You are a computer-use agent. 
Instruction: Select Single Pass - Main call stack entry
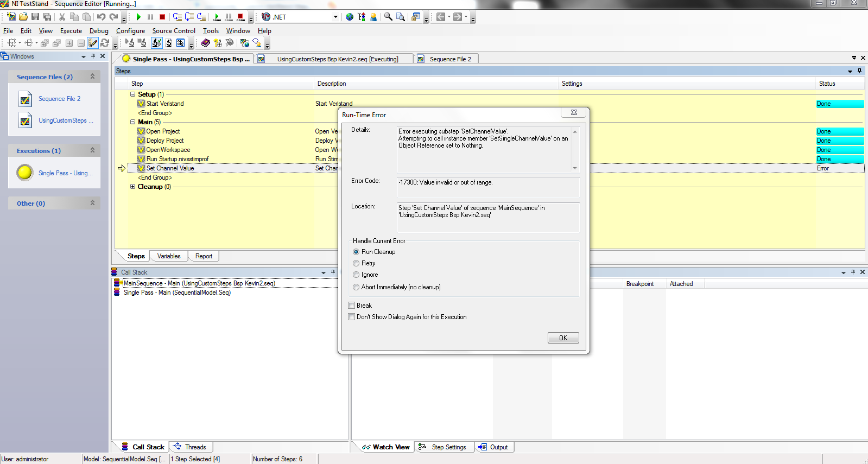pyautogui.click(x=177, y=293)
